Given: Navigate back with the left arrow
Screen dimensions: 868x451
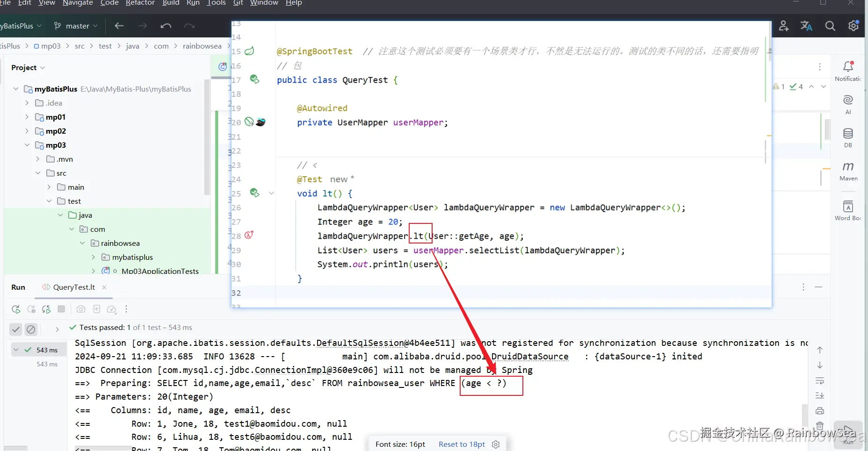Looking at the screenshot, I should [119, 26].
